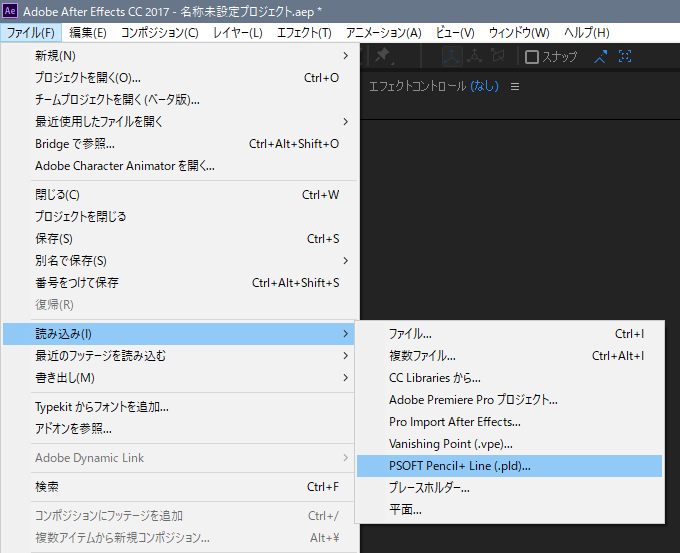Viewport: 680px width, 553px height.
Task: Choose 平面... in import submenu
Action: click(510, 510)
